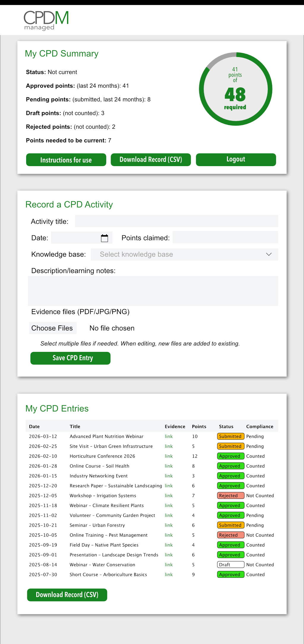Click the CPDM managed logo

coord(46,20)
